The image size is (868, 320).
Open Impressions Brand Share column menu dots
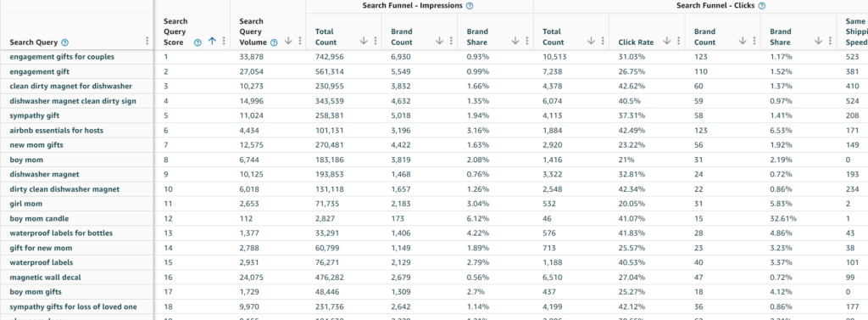click(527, 41)
